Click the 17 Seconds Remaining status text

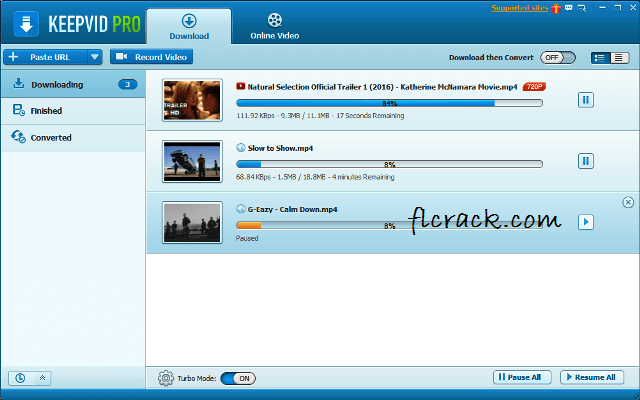tap(370, 116)
